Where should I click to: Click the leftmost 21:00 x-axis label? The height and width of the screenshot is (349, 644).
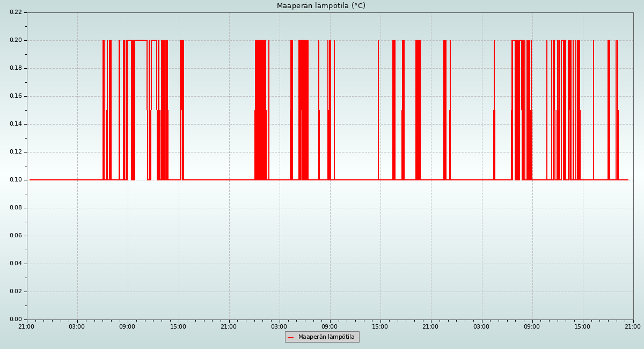point(27,326)
